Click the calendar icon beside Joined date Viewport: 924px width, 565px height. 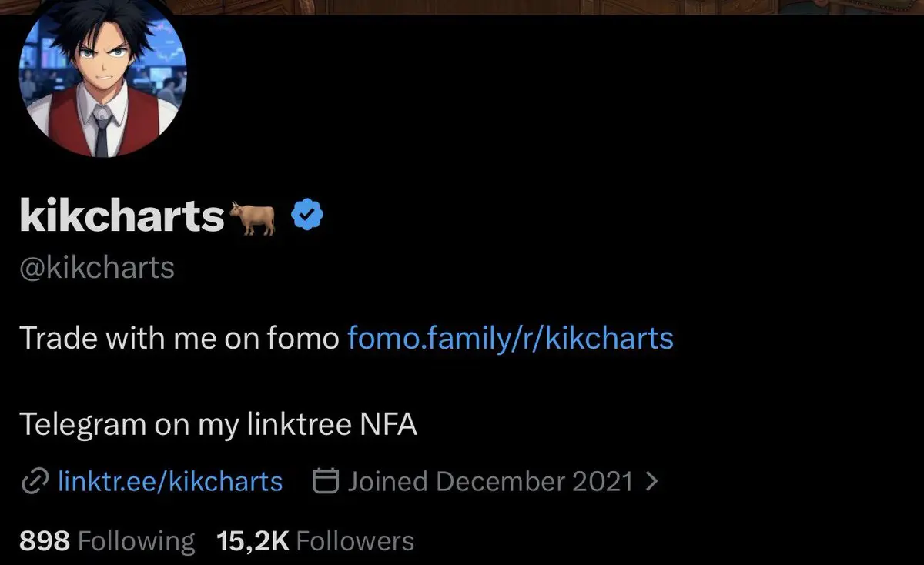[326, 482]
